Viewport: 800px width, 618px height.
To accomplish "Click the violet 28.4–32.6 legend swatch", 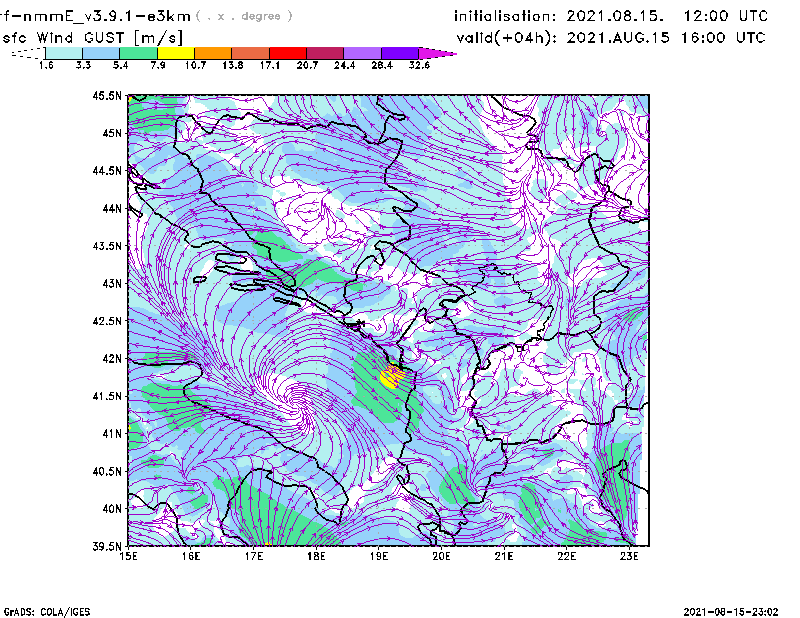I will pos(399,53).
